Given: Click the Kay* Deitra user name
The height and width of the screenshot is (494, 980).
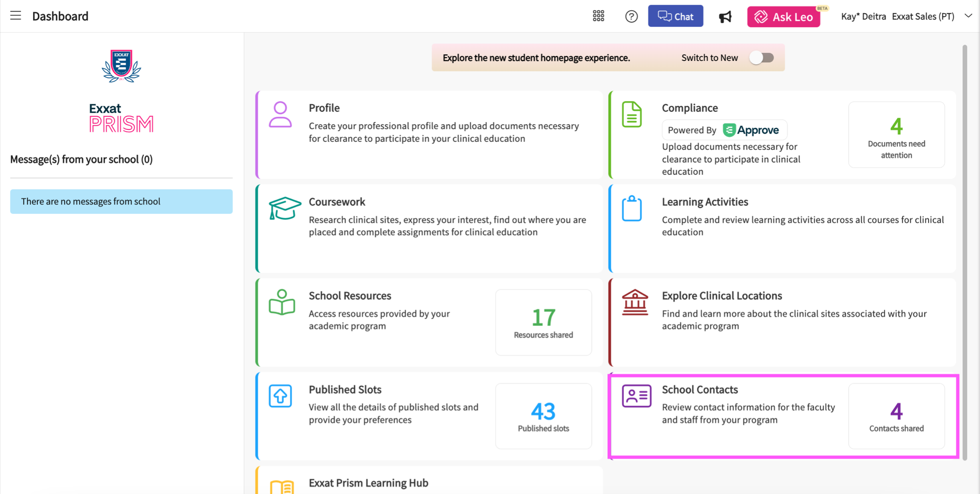Looking at the screenshot, I should pyautogui.click(x=863, y=17).
